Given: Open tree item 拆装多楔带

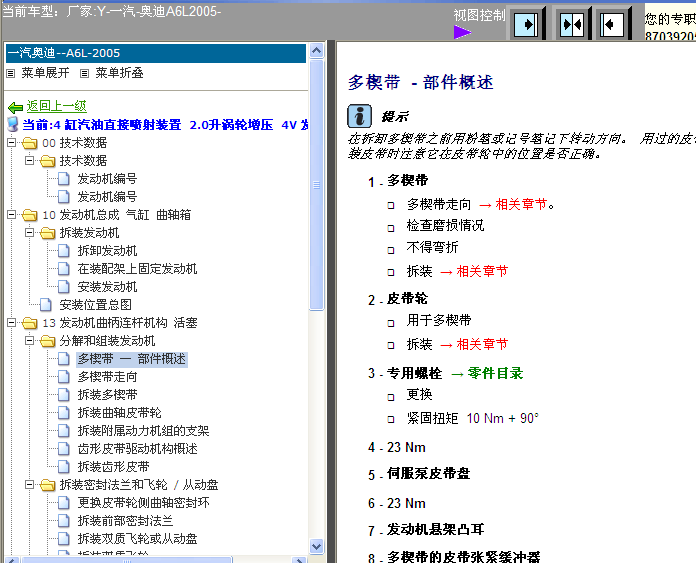Looking at the screenshot, I should tap(107, 395).
